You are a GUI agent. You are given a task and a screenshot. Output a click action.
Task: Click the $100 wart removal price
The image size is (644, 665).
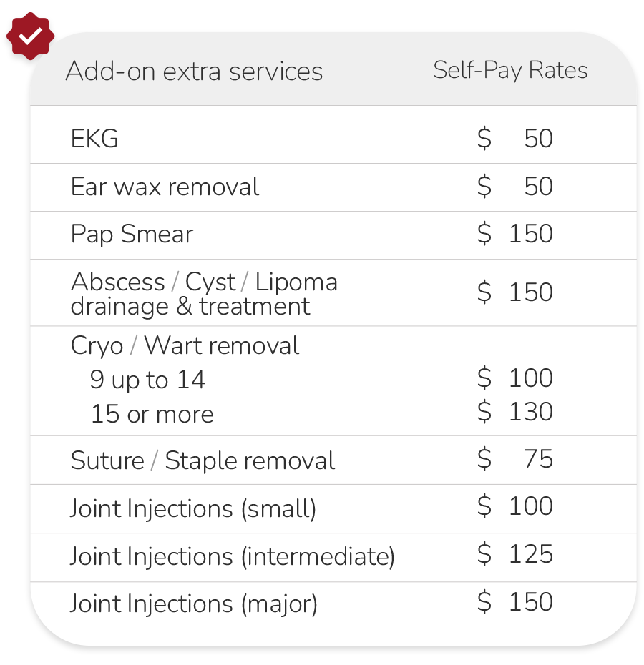click(x=515, y=378)
